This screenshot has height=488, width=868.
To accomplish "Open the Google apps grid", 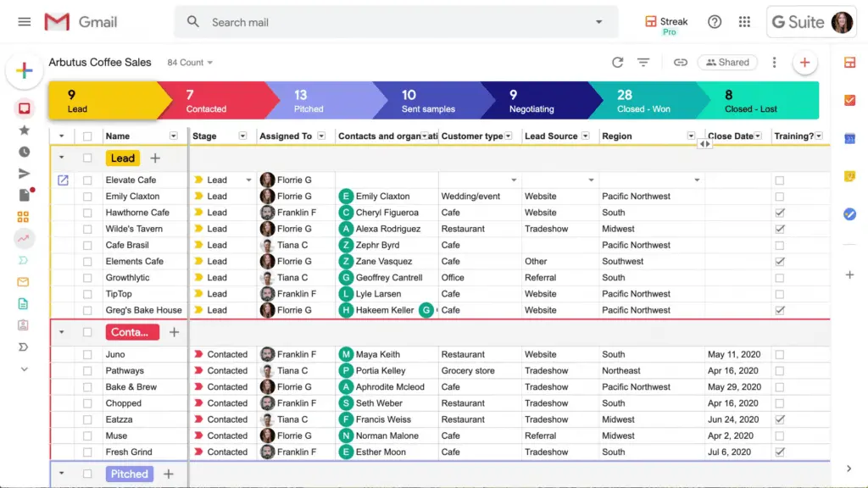I will (744, 22).
